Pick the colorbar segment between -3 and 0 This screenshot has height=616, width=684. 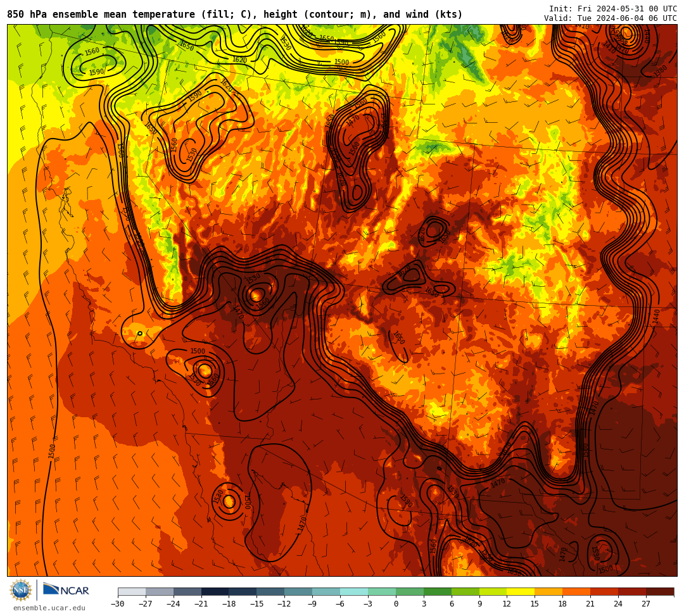click(382, 591)
